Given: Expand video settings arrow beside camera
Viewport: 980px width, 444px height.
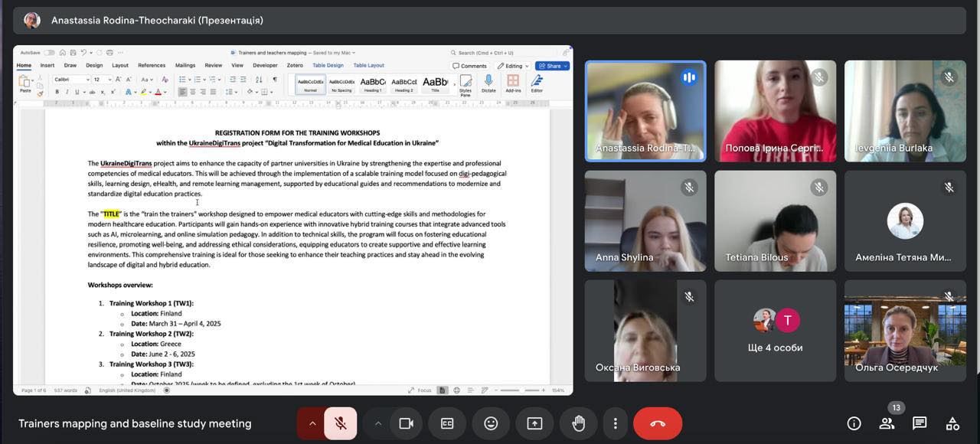Looking at the screenshot, I should (x=378, y=423).
